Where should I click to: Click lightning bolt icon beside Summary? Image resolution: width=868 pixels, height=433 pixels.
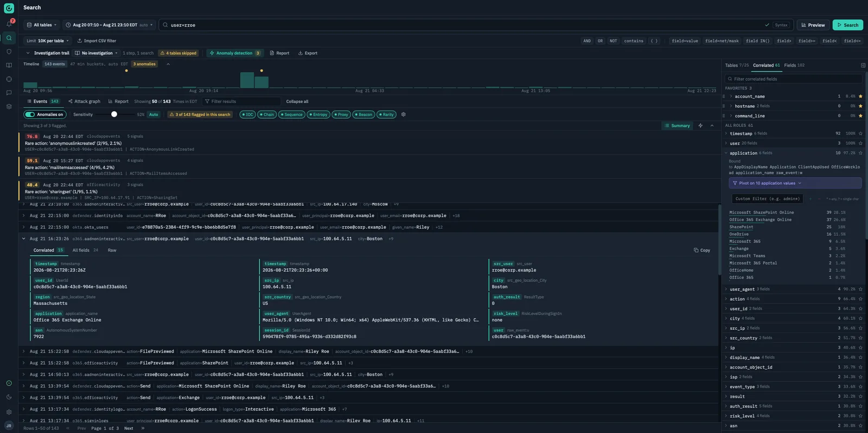(700, 126)
